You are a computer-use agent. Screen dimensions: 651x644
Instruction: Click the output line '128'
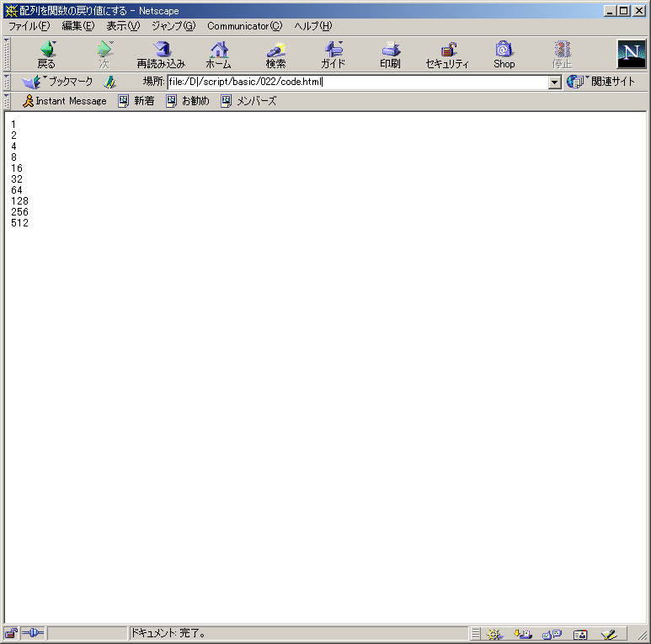pos(19,201)
